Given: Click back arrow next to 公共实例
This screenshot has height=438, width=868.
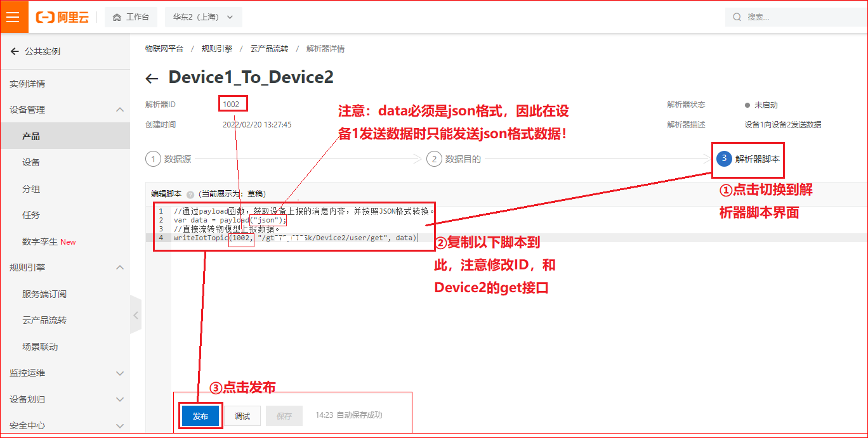Looking at the screenshot, I should point(15,51).
